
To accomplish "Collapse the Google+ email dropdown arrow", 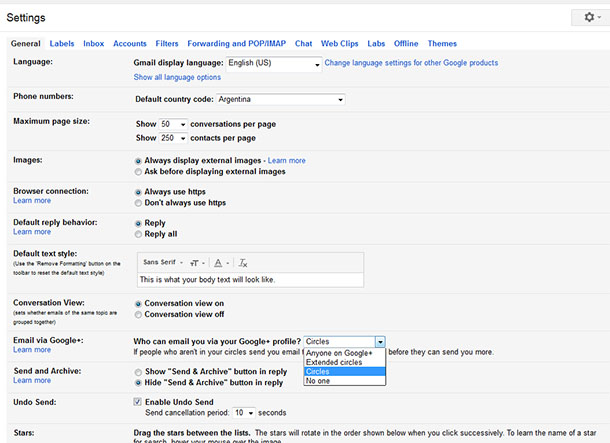I will (380, 342).
